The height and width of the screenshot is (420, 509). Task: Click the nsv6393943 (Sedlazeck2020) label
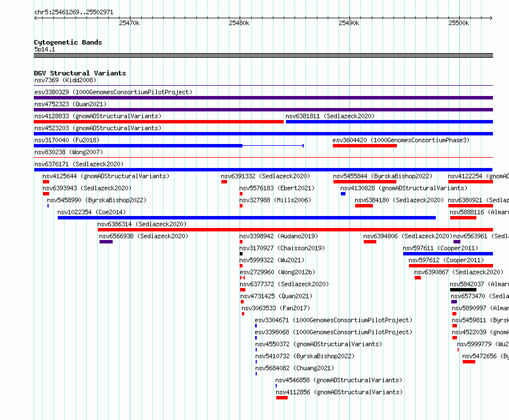tap(87, 188)
